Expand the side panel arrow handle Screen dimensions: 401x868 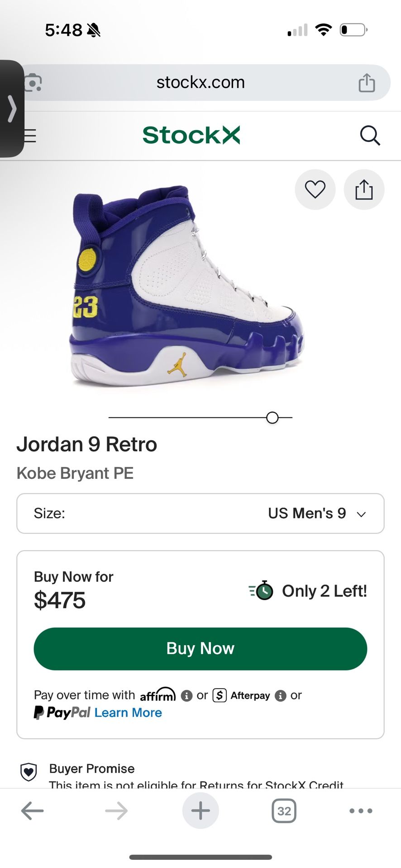12,109
